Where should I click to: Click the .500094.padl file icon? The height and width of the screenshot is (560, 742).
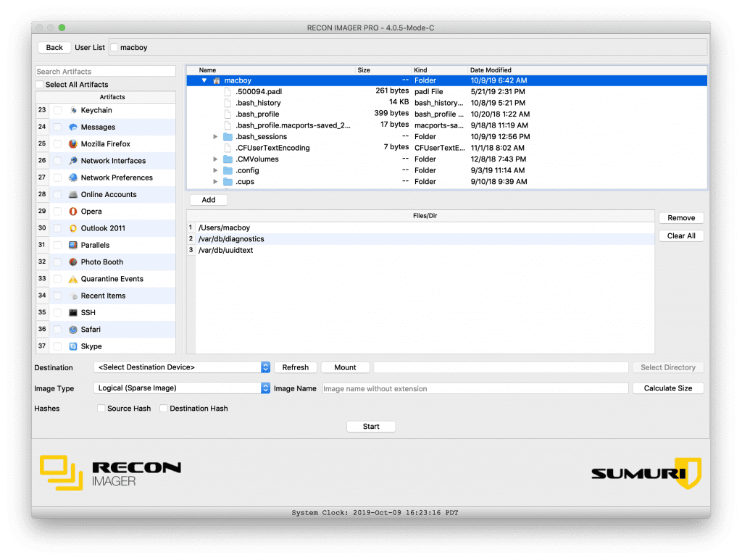[228, 92]
